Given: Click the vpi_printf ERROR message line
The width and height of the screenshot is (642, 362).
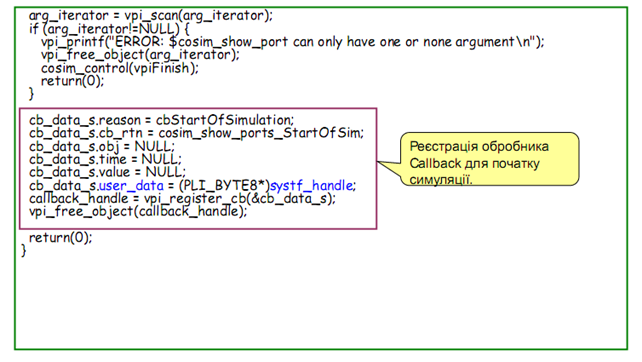Looking at the screenshot, I should [x=292, y=42].
